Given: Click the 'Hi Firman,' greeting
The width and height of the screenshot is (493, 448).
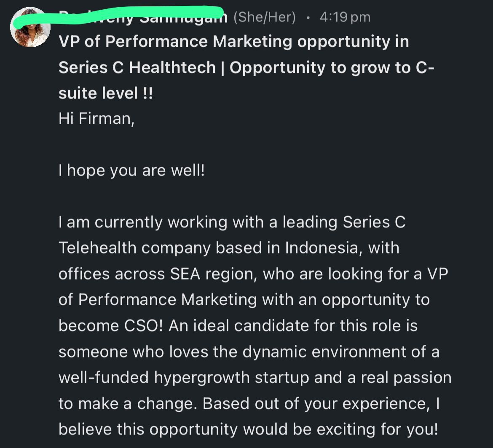Looking at the screenshot, I should coord(96,119).
